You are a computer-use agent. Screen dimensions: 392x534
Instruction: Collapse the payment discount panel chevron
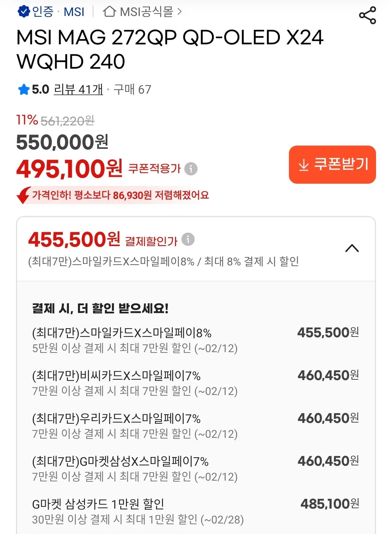point(352,248)
